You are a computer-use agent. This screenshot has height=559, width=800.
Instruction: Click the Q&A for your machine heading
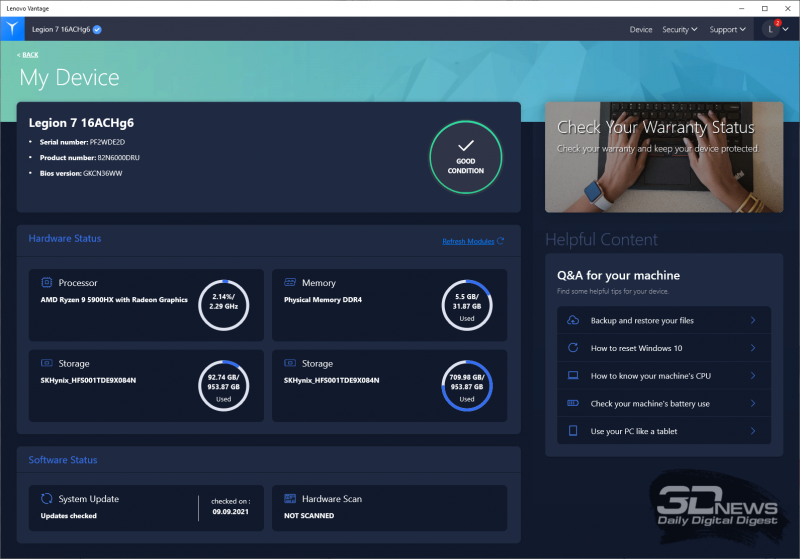click(618, 275)
